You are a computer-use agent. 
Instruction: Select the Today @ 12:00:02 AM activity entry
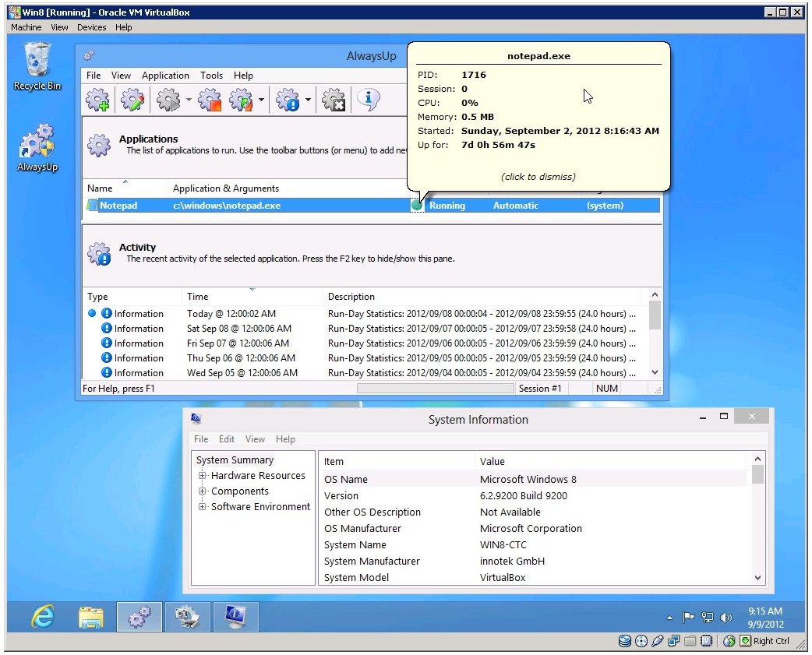click(x=362, y=314)
